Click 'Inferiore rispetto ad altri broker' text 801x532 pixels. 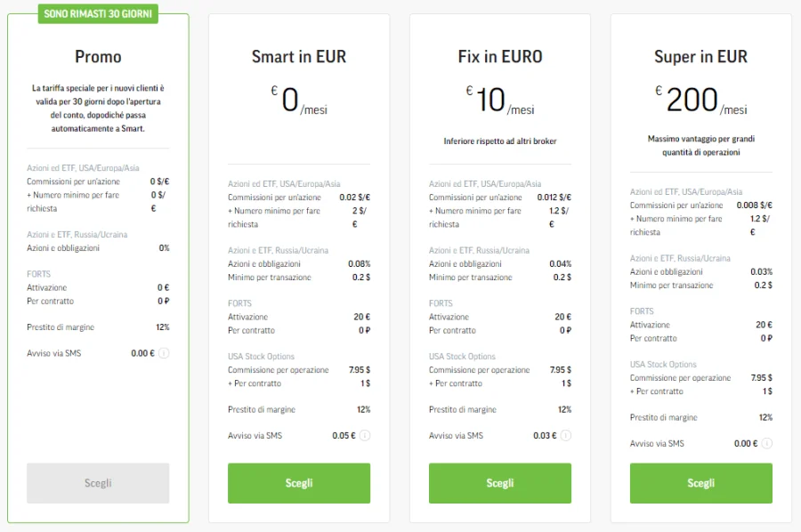click(x=500, y=141)
